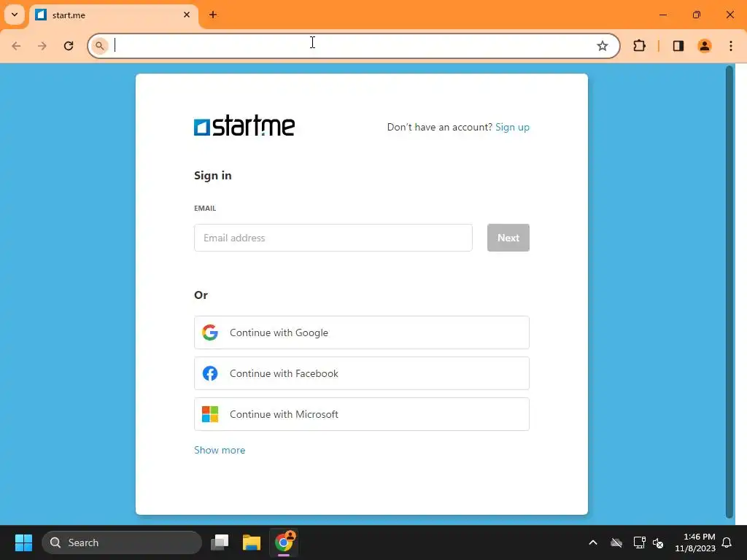Click into the browser address bar
The image size is (747, 560).
[352, 46]
